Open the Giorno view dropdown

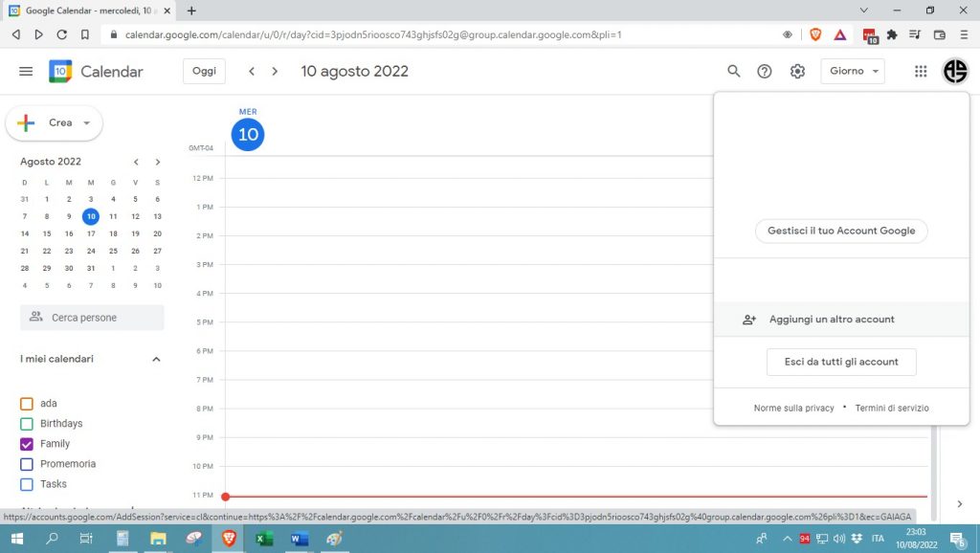click(x=852, y=72)
